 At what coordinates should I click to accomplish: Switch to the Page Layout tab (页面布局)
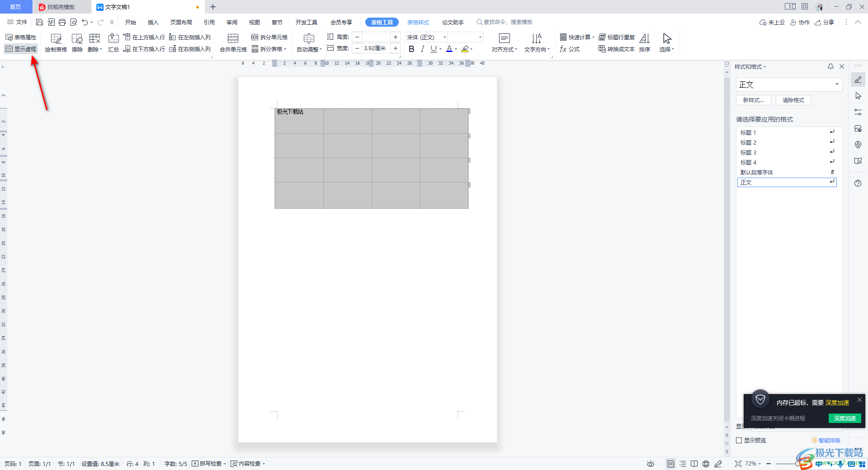(x=181, y=22)
